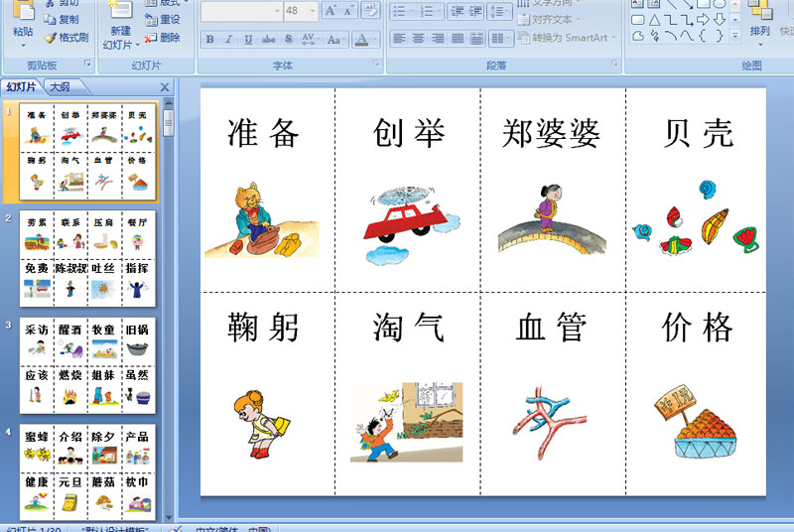Select the right arrow shape
Viewport: 794px width, 532px height.
point(703,20)
